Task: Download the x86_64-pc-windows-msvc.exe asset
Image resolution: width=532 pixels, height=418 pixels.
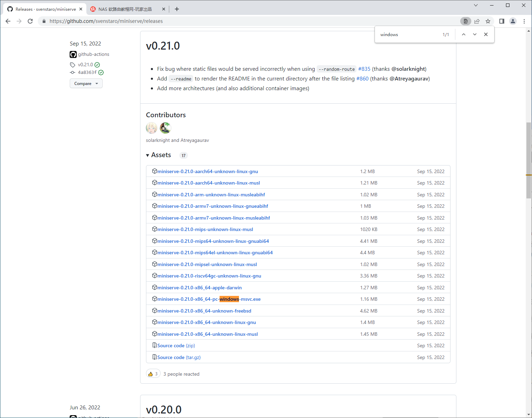Action: click(x=209, y=299)
